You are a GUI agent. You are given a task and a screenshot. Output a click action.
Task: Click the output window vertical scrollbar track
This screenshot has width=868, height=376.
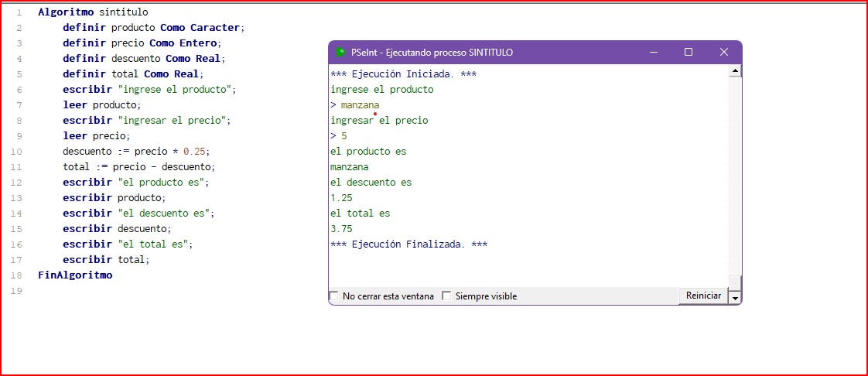[735, 178]
